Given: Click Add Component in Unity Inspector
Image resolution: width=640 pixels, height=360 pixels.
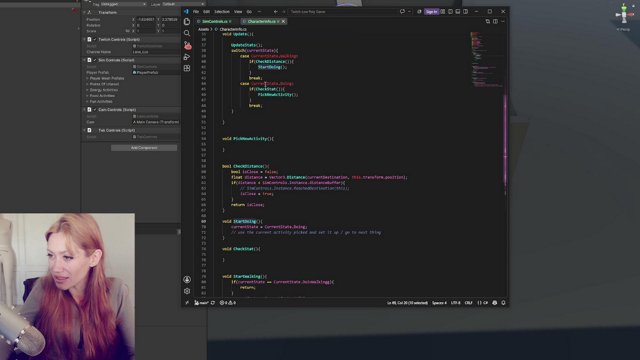Looking at the screenshot, I should click(144, 148).
